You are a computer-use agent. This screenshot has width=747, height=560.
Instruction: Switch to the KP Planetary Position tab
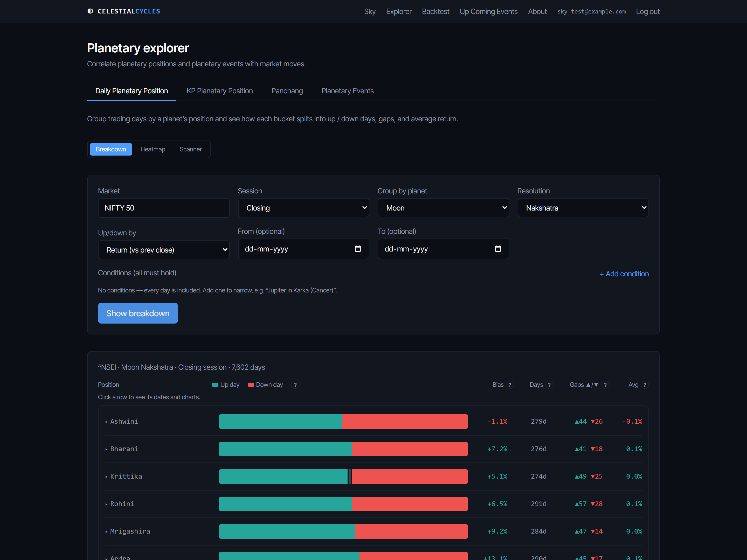point(219,91)
